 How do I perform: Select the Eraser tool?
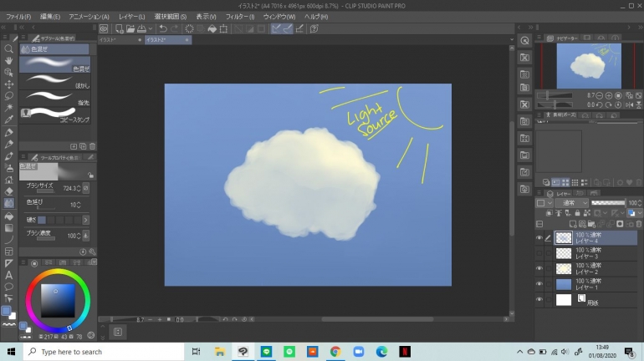click(x=8, y=191)
